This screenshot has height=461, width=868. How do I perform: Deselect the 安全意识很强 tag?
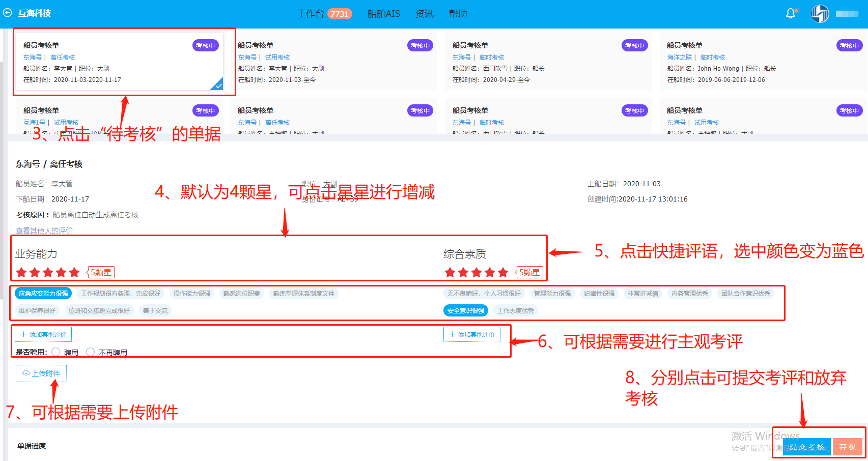(x=466, y=311)
